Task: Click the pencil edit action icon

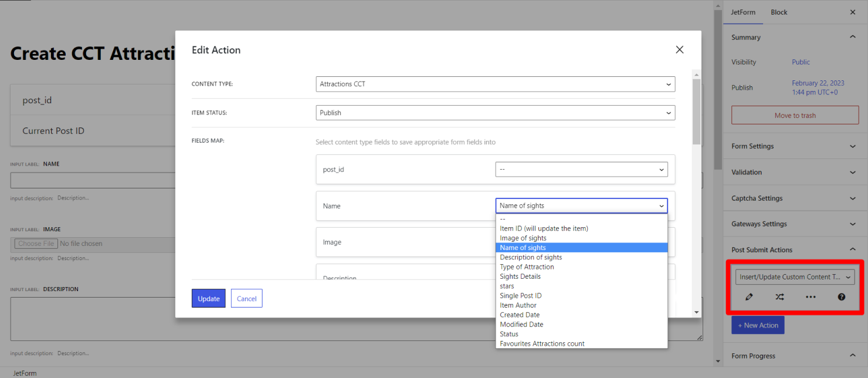Action: (749, 297)
